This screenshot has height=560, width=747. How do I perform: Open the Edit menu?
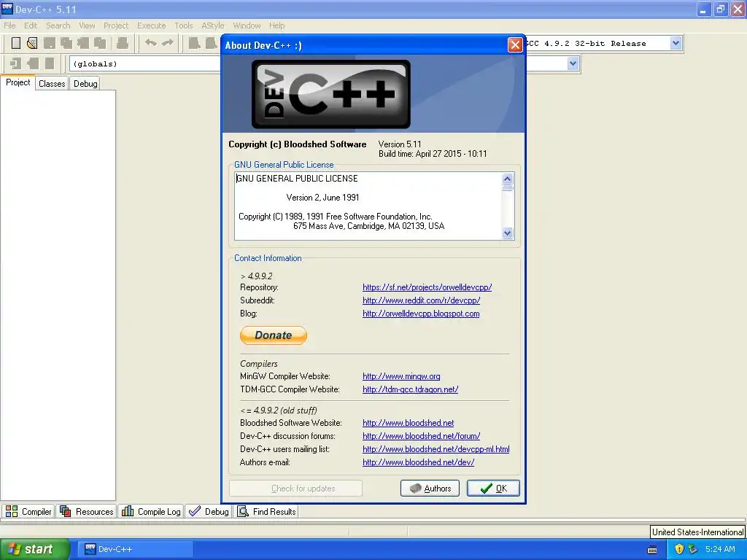[x=31, y=26]
